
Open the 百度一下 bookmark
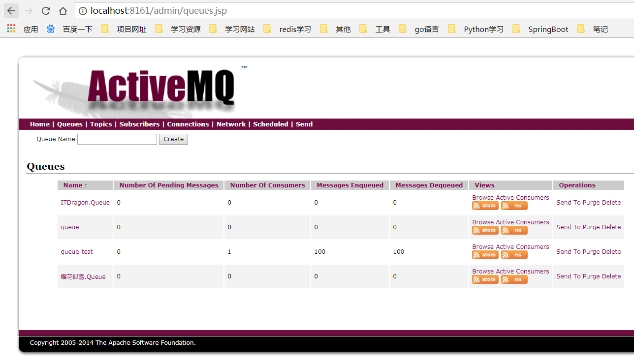[x=69, y=29]
